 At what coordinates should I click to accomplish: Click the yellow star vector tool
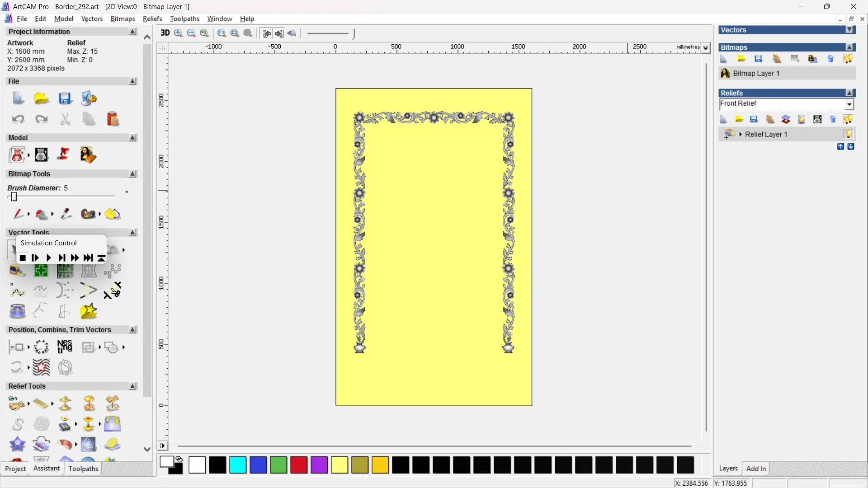pos(89,311)
